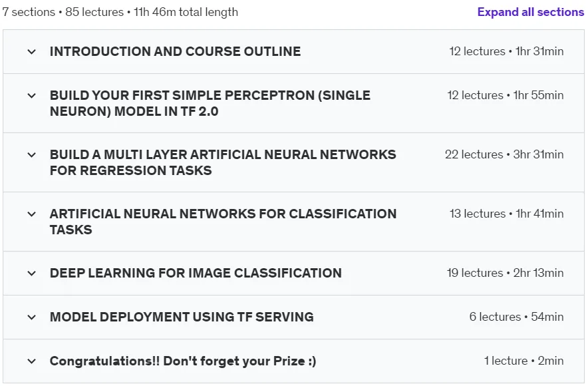Click the 6 lectures 54min label

[516, 317]
